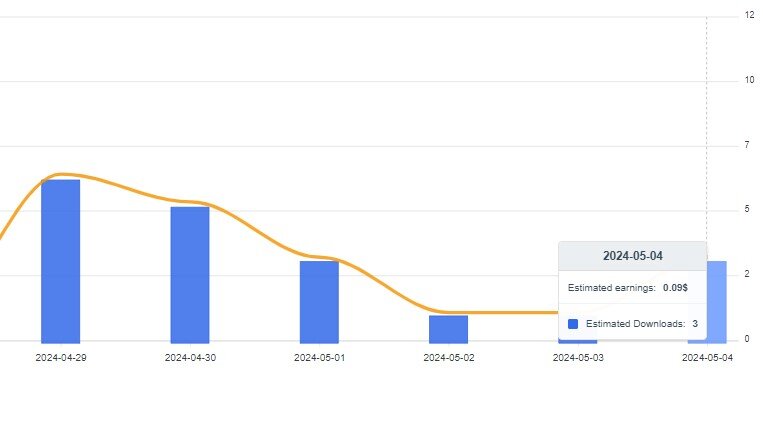Image resolution: width=763 pixels, height=423 pixels.
Task: Click the Estimated earnings 0.09$ text
Action: [628, 288]
